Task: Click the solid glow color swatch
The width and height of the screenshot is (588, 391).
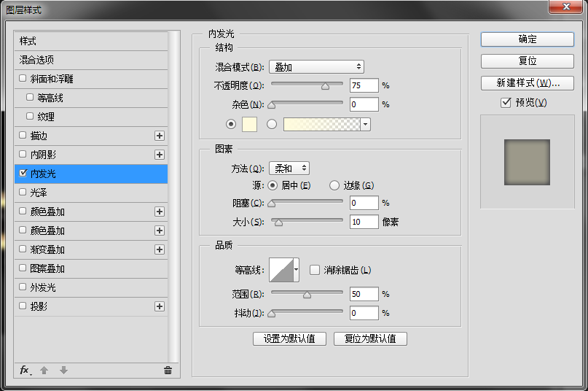Action: (x=248, y=124)
